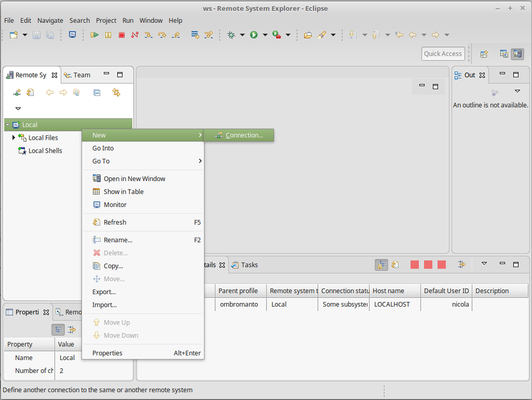This screenshot has width=532, height=400.
Task: Open the Outline view menu triangle
Action: 517,91
